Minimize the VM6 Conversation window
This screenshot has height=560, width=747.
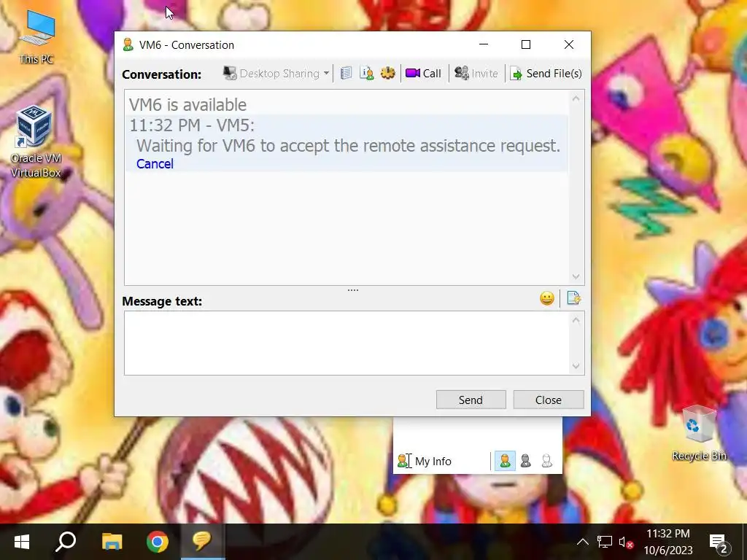(484, 44)
